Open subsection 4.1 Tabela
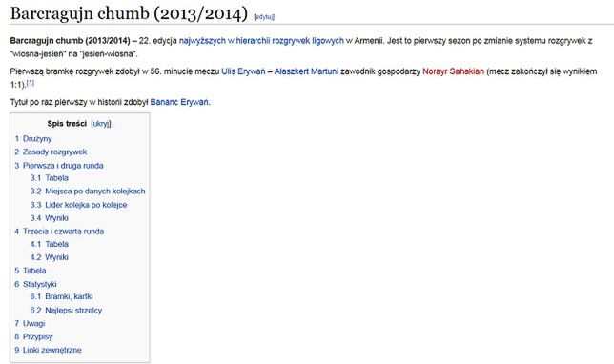This screenshot has width=614, height=364. [x=50, y=244]
